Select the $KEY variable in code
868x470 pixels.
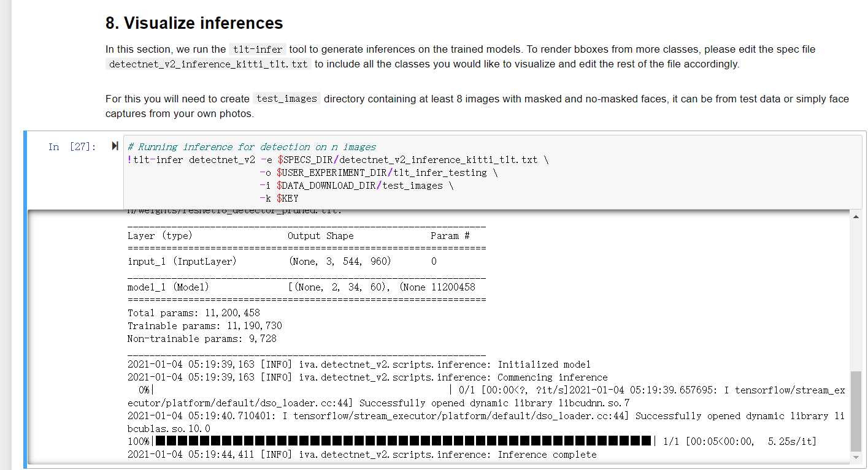point(288,198)
